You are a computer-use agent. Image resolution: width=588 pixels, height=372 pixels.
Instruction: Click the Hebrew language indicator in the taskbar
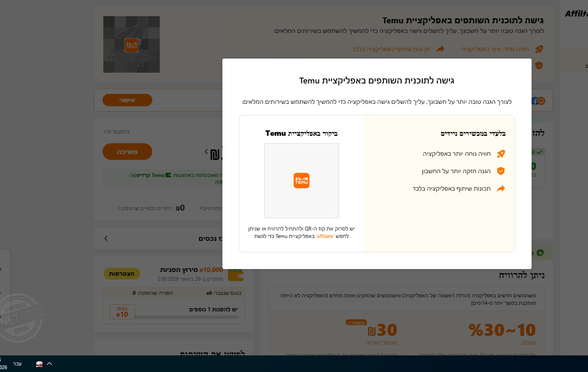pyautogui.click(x=17, y=364)
